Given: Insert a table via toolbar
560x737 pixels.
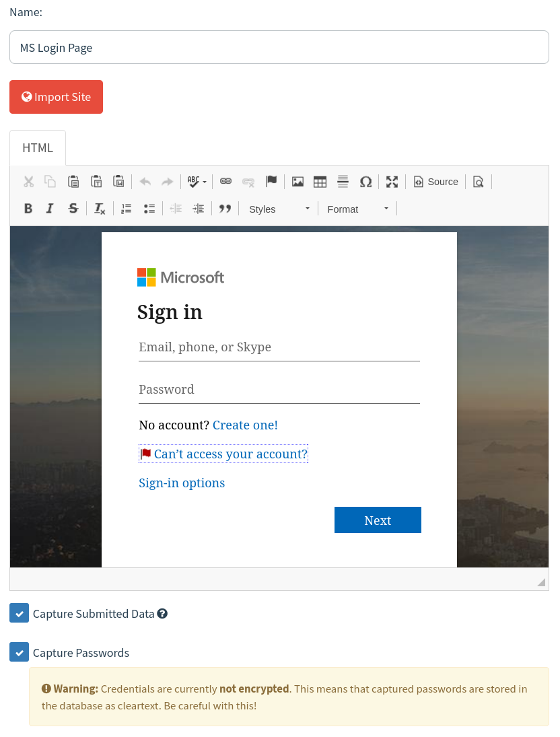Looking at the screenshot, I should [x=320, y=182].
